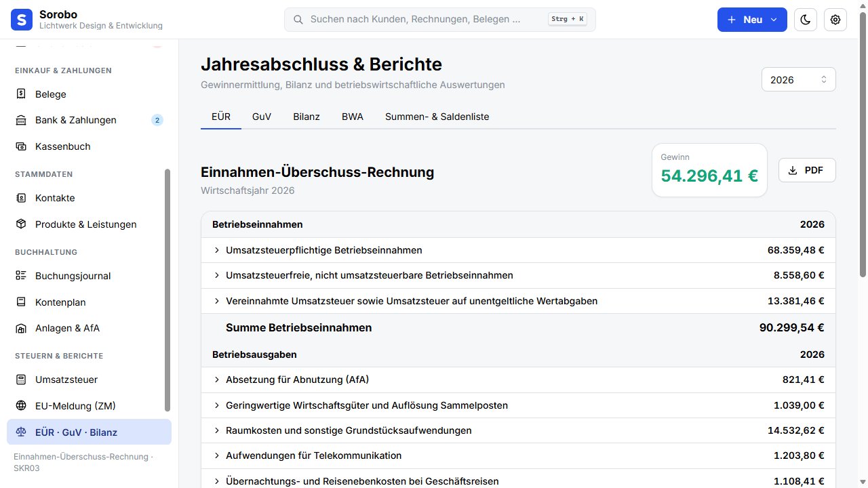This screenshot has height=488, width=868.
Task: Click the sidebar scrollbar
Action: [x=167, y=290]
